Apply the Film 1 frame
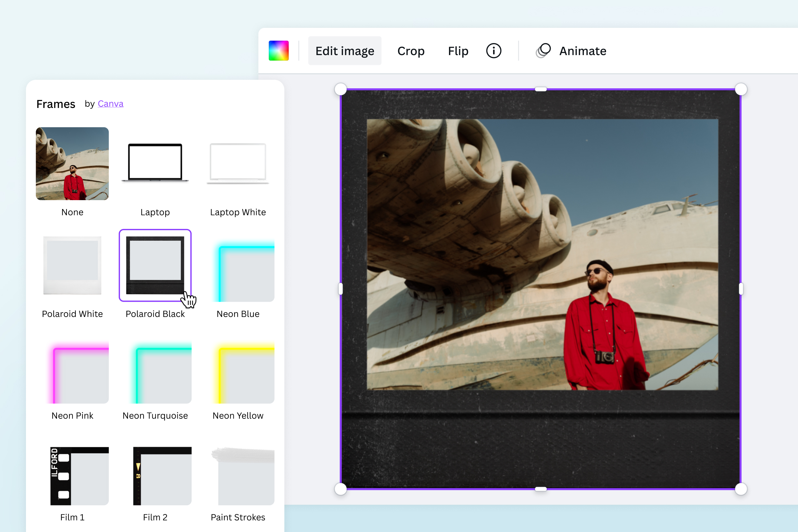Image resolution: width=798 pixels, height=532 pixels. pyautogui.click(x=79, y=476)
